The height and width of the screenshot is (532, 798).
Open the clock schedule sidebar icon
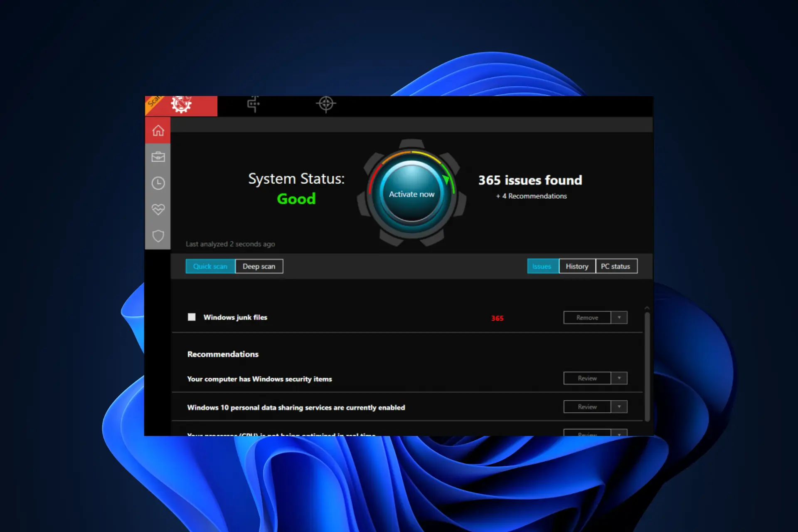(x=158, y=183)
